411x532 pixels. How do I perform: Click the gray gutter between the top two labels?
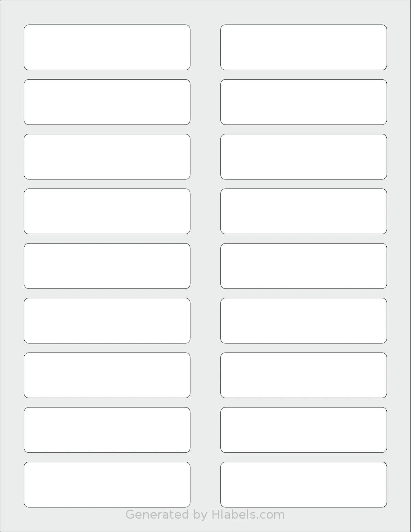pos(205,47)
